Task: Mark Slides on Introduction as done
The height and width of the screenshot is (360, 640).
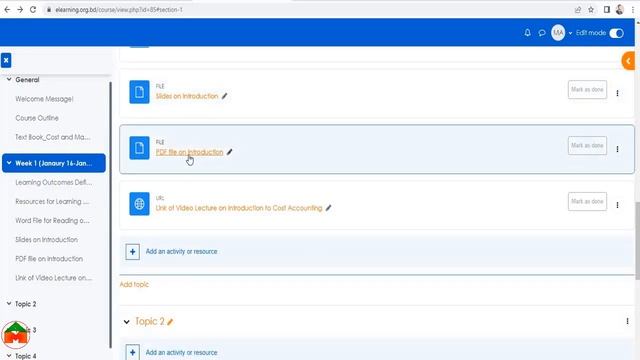Action: (587, 89)
